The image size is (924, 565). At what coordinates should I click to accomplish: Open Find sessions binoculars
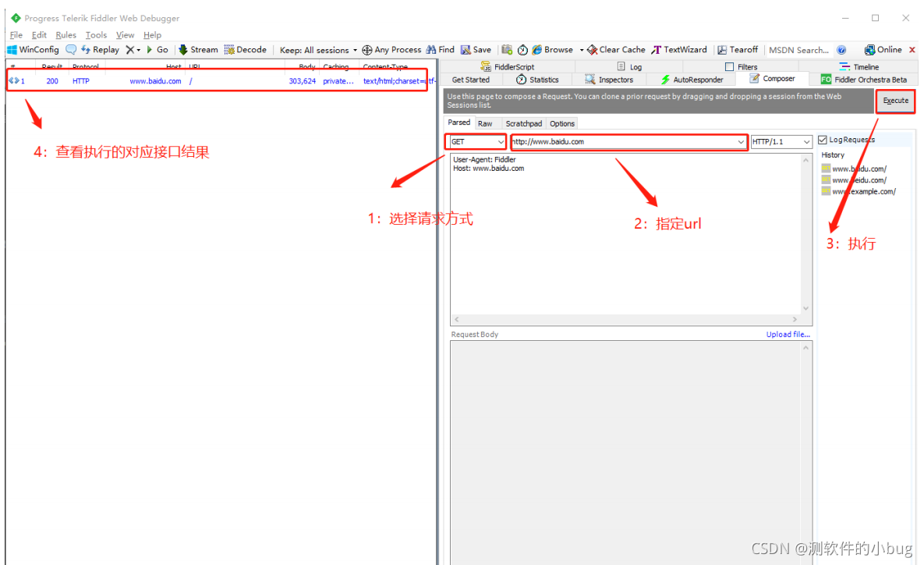441,49
